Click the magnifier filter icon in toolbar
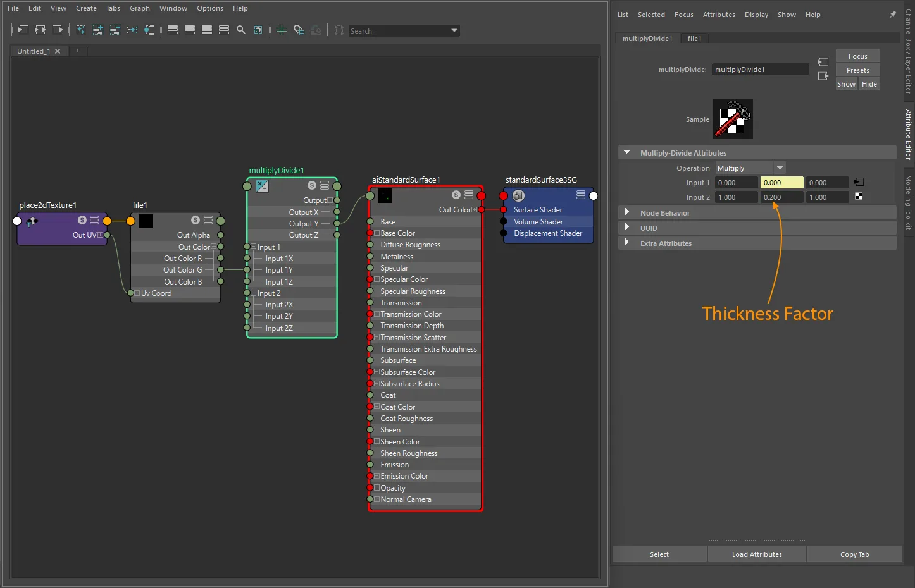Screen dimensions: 915x588 tap(241, 30)
